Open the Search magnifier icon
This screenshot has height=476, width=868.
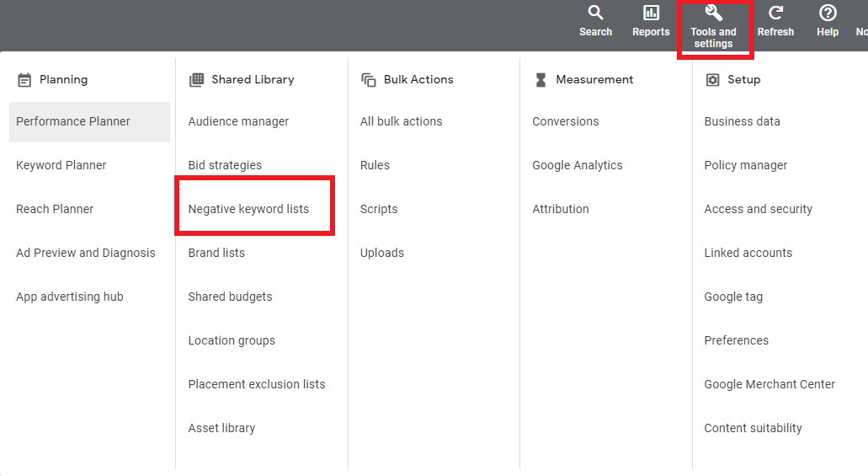tap(595, 13)
